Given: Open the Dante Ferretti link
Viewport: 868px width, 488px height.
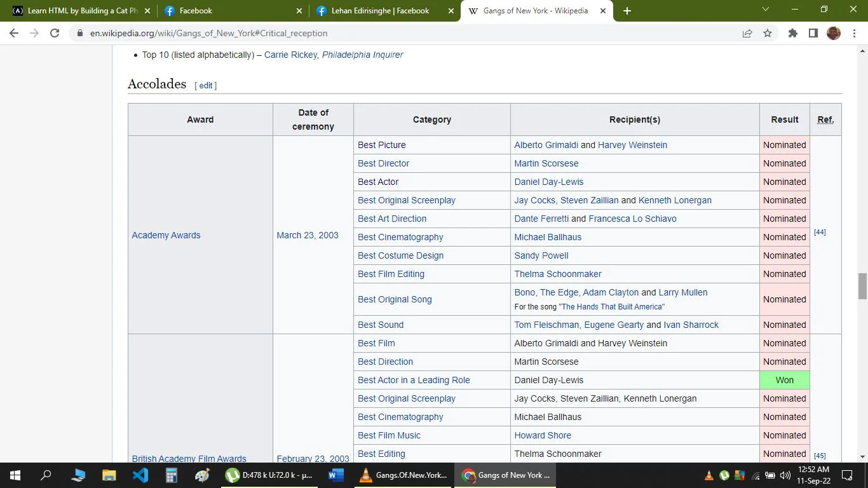Looking at the screenshot, I should coord(541,219).
